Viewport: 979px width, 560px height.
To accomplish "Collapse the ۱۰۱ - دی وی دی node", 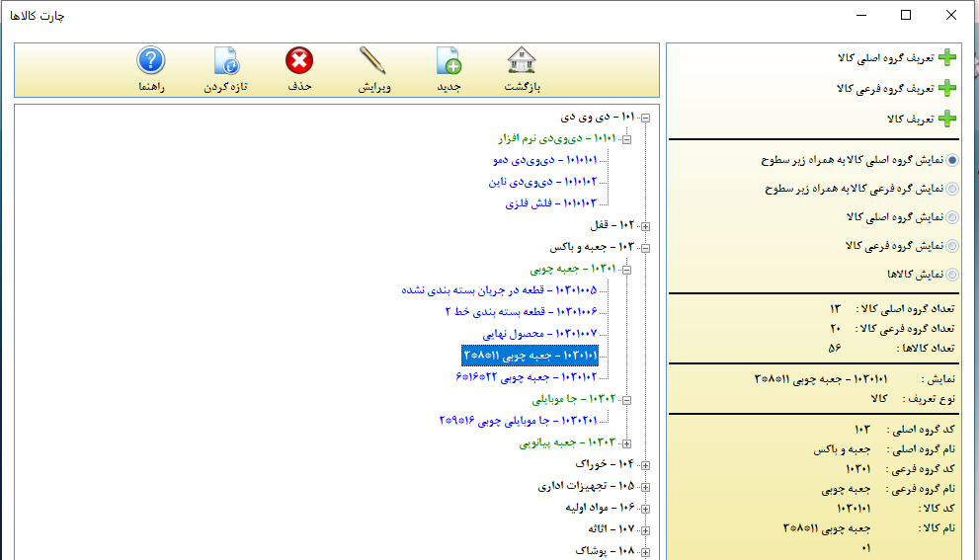I will tap(645, 119).
